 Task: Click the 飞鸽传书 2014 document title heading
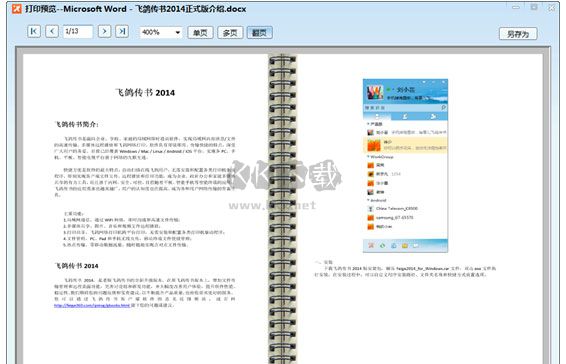point(145,92)
